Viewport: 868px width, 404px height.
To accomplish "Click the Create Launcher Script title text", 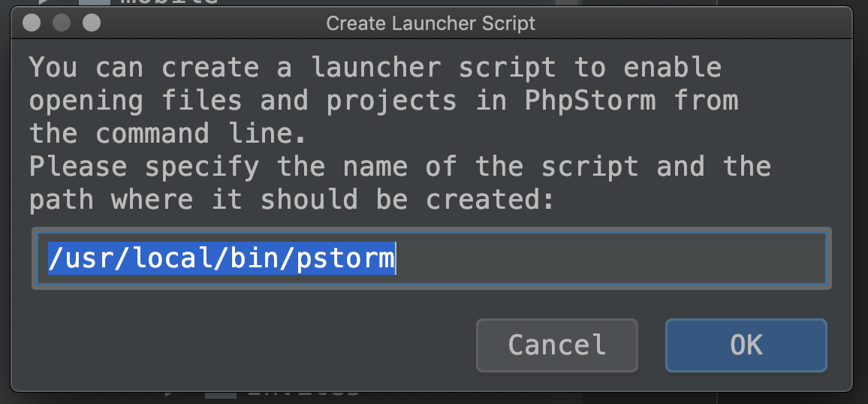I will click(431, 23).
